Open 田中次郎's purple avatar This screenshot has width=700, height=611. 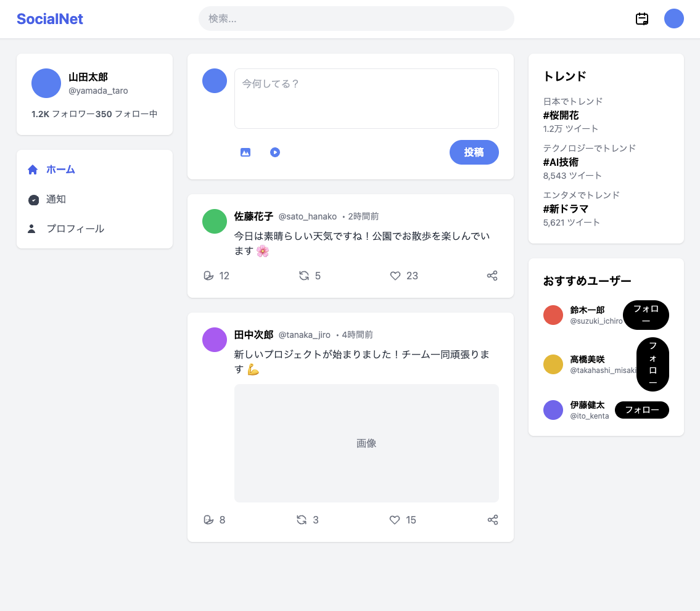(x=215, y=340)
